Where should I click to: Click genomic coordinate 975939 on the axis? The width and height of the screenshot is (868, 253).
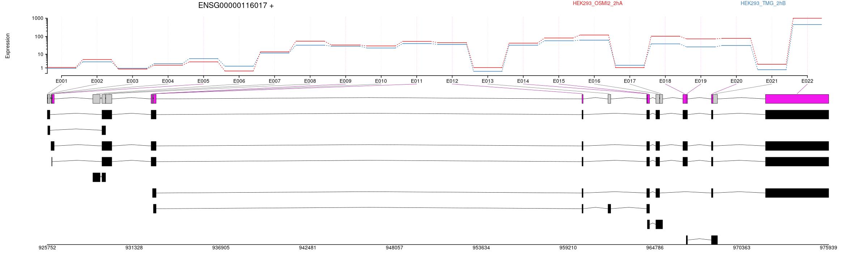pyautogui.click(x=829, y=248)
